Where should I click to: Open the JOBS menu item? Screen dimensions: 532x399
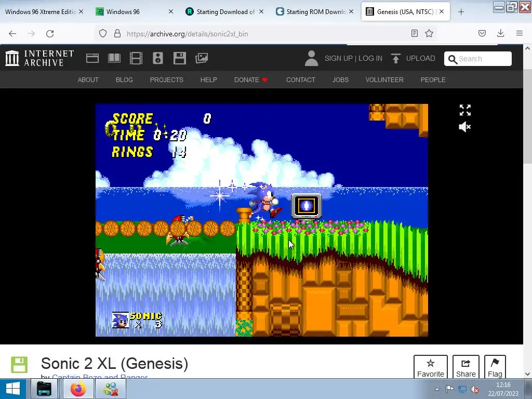pos(340,79)
